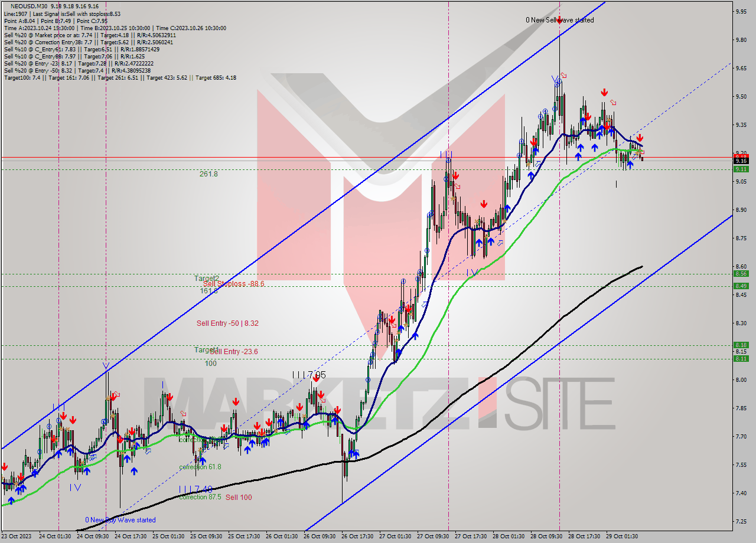
Task: Click the green '161.8' Fibonacci label
Action: click(x=208, y=290)
